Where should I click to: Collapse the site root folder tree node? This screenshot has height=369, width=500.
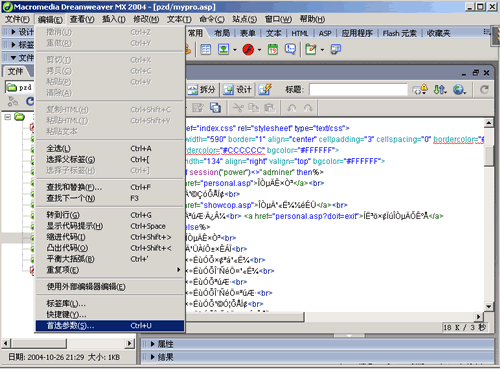tap(8, 117)
